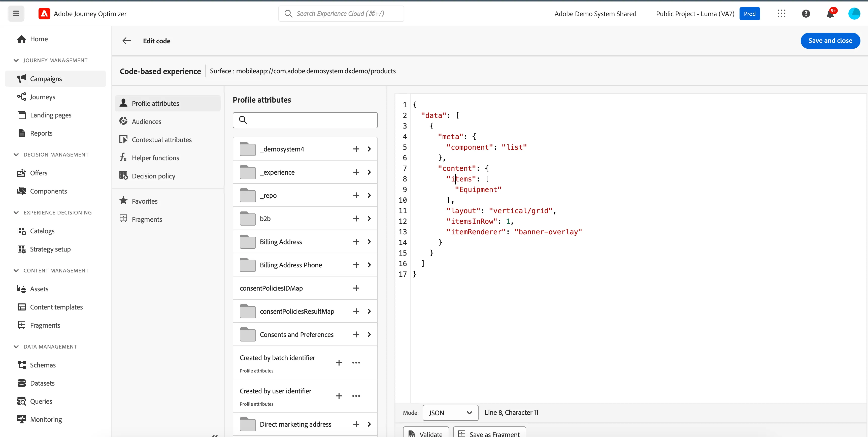Image resolution: width=868 pixels, height=437 pixels.
Task: Open the notifications bell
Action: (x=830, y=14)
